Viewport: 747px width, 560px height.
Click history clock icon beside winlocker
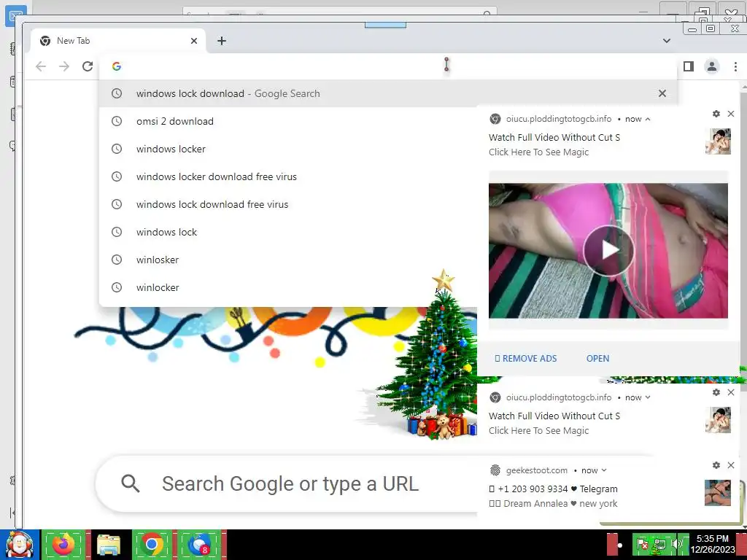tap(117, 287)
